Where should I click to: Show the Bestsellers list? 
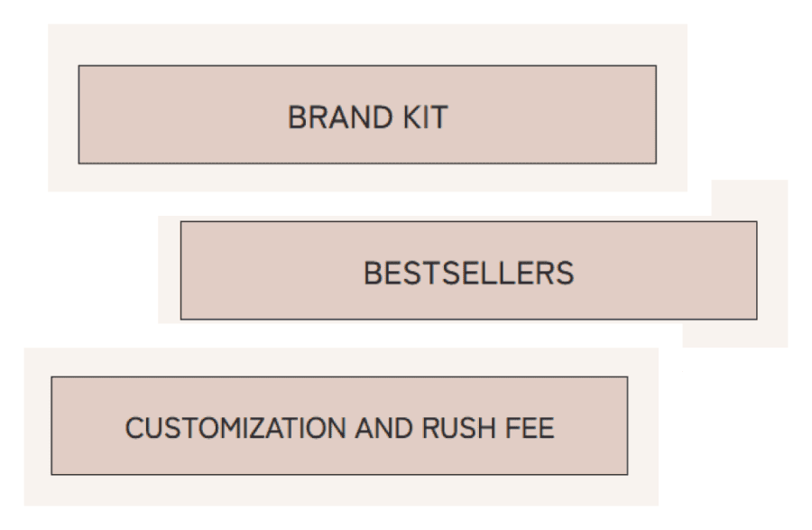[468, 271]
